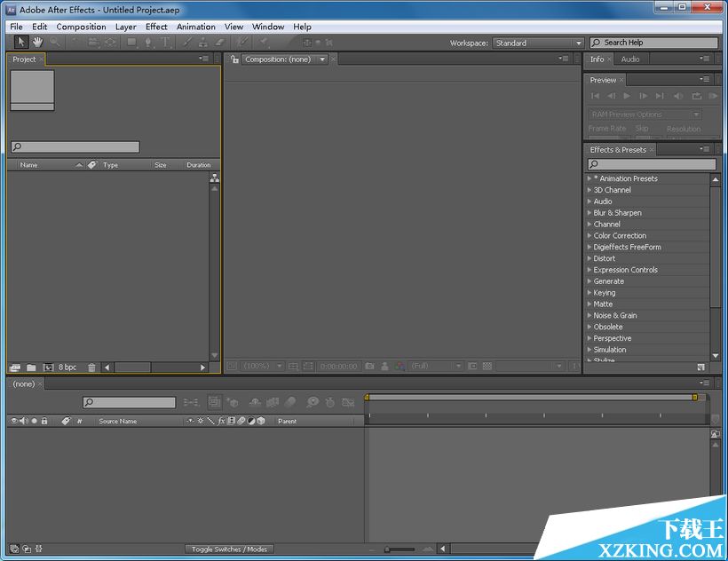Click the Project panel horizontal scrollbar thumb
This screenshot has height=561, width=728.
pyautogui.click(x=133, y=367)
